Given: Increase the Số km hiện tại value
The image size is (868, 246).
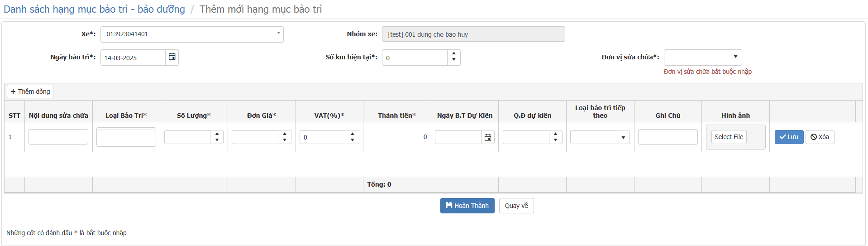Looking at the screenshot, I should coord(454,54).
